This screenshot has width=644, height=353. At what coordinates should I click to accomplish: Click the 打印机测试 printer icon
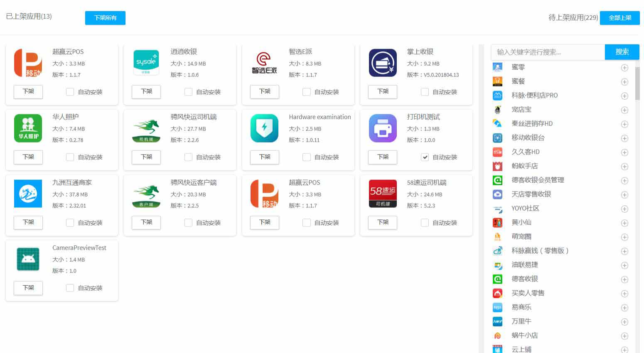tap(382, 128)
